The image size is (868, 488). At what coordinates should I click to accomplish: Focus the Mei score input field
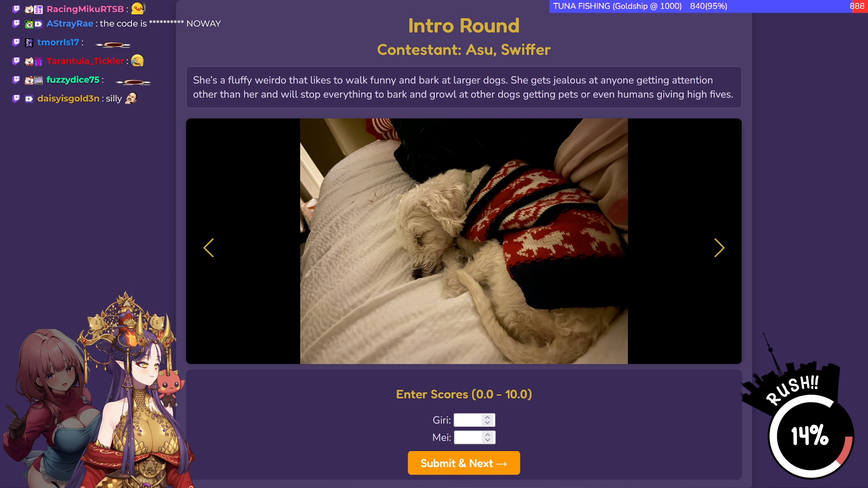(468, 437)
